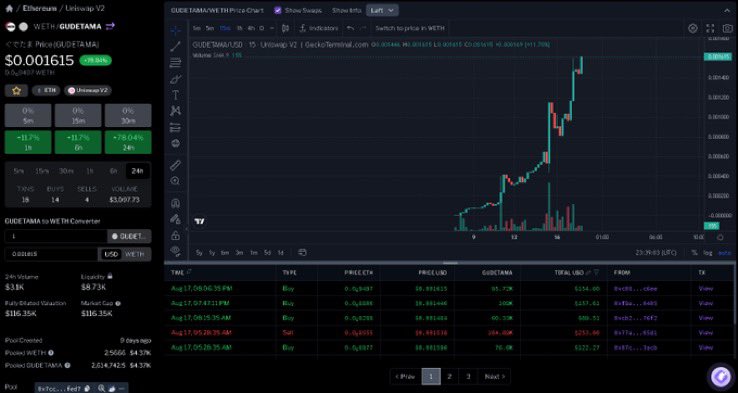The height and width of the screenshot is (393, 738).
Task: Toggle stay in drawing mode
Action: tap(176, 219)
